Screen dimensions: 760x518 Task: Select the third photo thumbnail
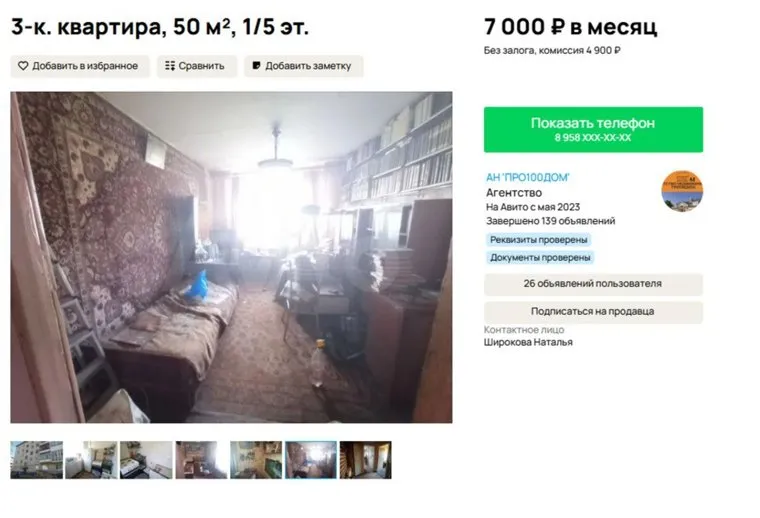pyautogui.click(x=146, y=460)
